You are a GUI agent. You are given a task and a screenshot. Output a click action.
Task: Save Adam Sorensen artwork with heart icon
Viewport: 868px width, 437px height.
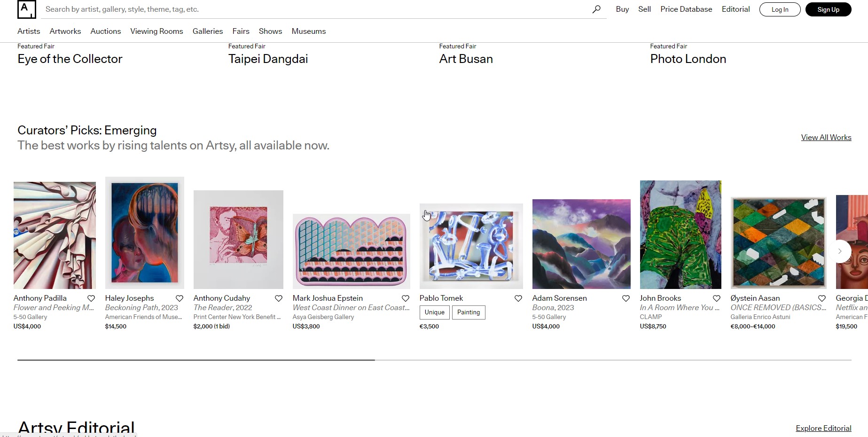click(626, 298)
